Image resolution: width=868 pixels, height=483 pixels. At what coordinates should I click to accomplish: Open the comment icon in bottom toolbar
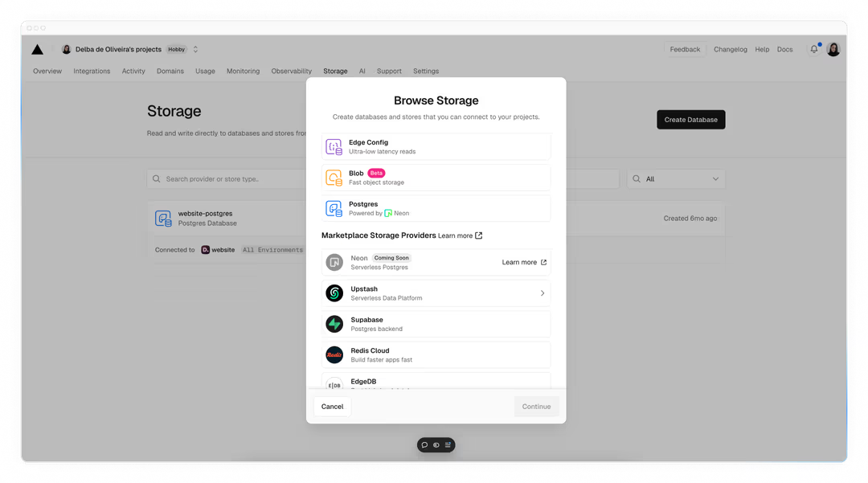[424, 444]
